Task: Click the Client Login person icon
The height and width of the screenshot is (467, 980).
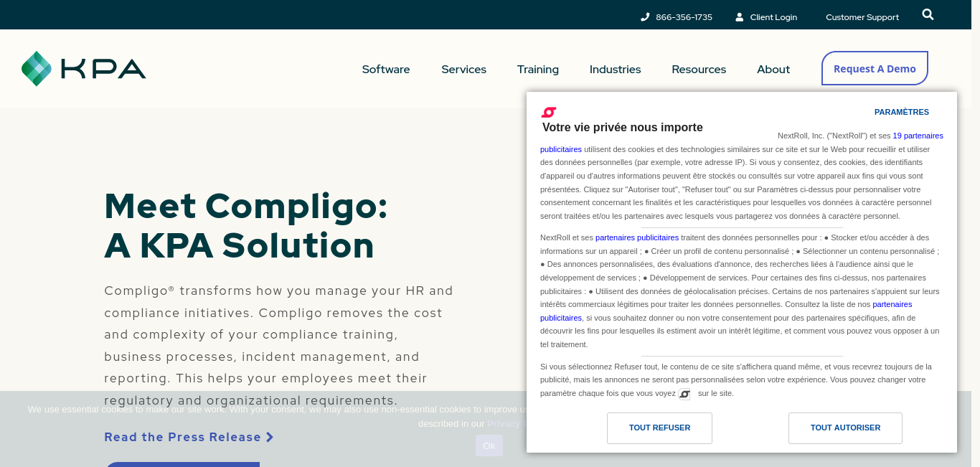Action: click(740, 17)
